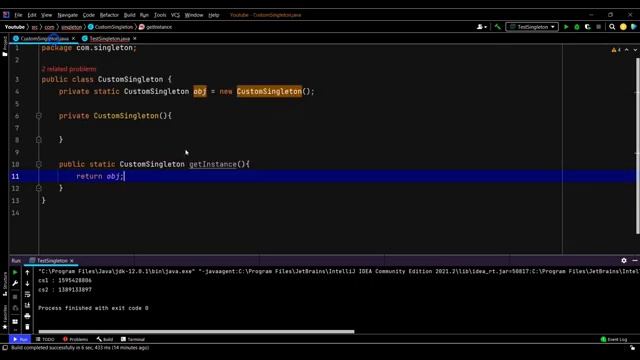The height and width of the screenshot is (360, 640).
Task: Toggle soft-wrap in Run console
Action: click(27, 294)
